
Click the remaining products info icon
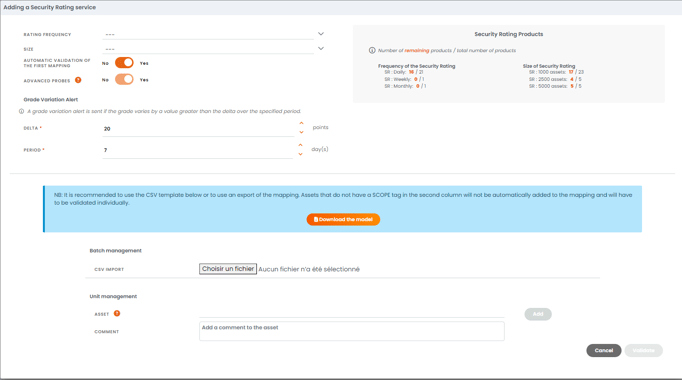(x=372, y=50)
